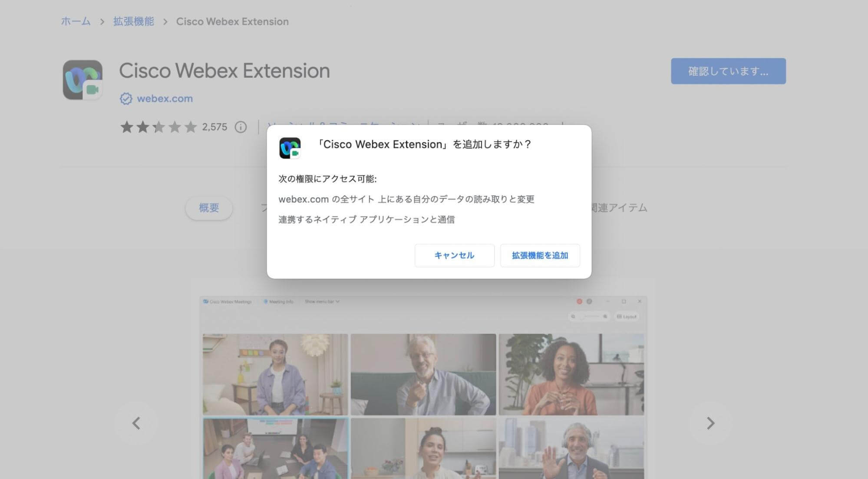Select the 概要 tab

[209, 208]
